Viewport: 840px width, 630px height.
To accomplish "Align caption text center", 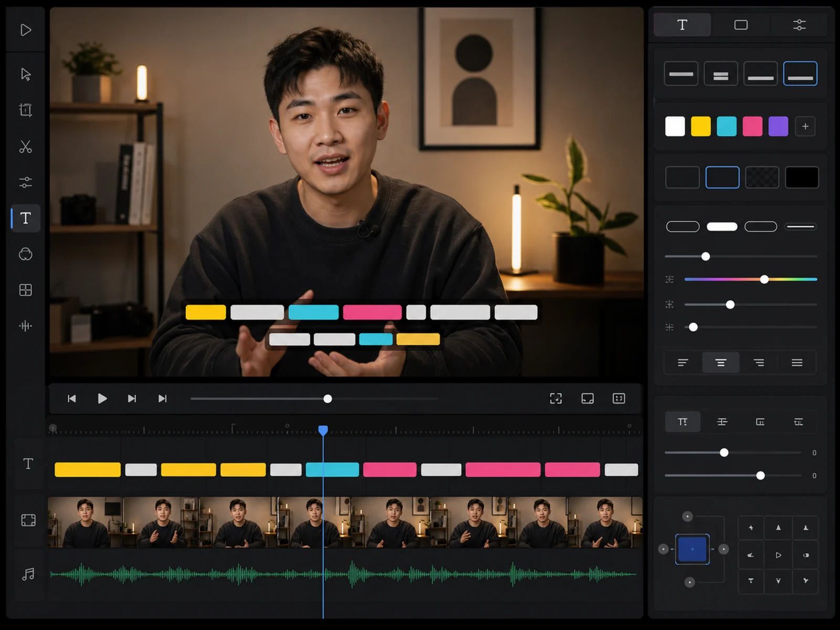I will (x=721, y=363).
